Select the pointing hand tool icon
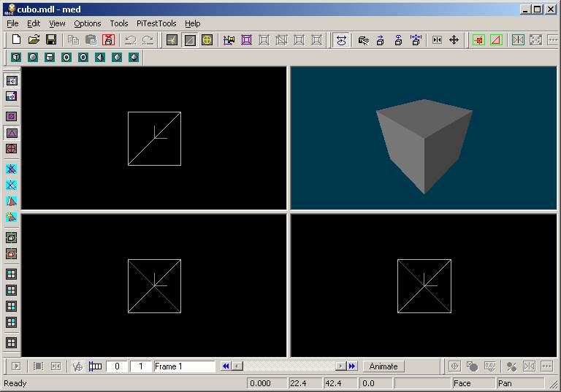561x392 pixels. pyautogui.click(x=363, y=40)
